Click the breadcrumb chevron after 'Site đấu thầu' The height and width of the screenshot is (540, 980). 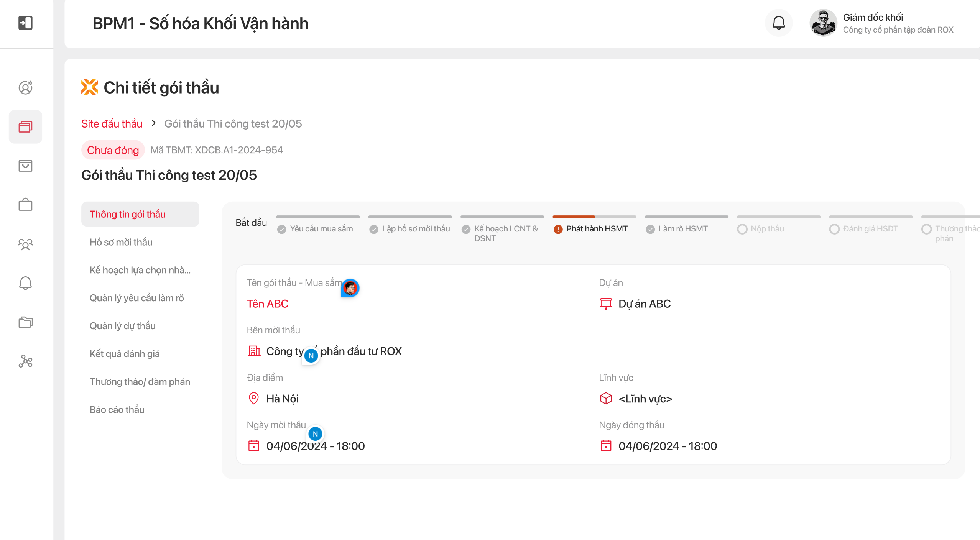click(x=154, y=123)
